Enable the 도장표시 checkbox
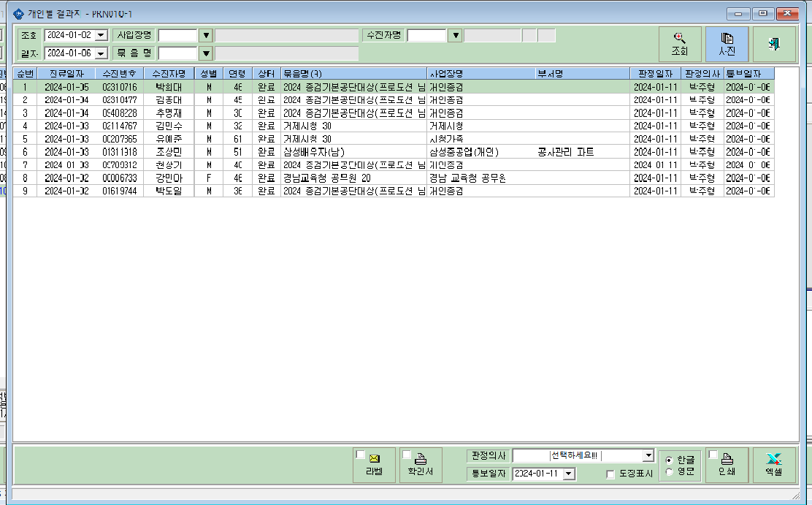The height and width of the screenshot is (505, 812). tap(610, 474)
